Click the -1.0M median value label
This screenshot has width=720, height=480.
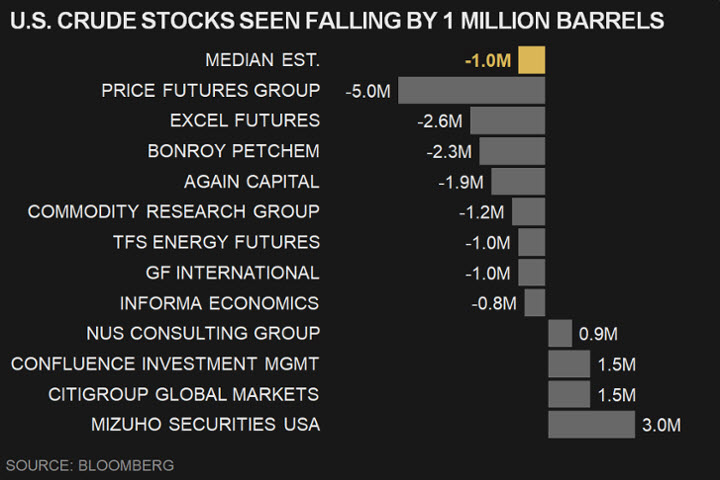488,61
